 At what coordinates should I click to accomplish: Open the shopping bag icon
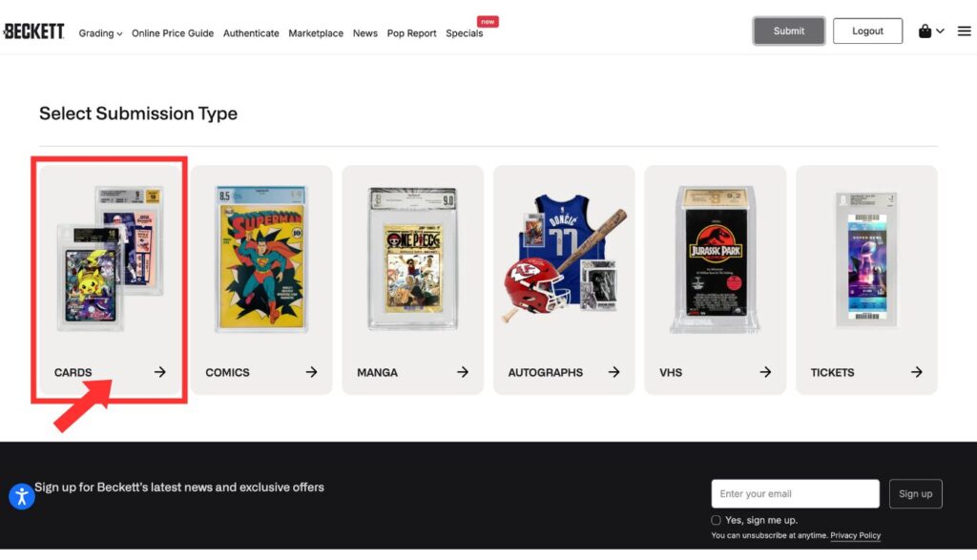pos(925,31)
